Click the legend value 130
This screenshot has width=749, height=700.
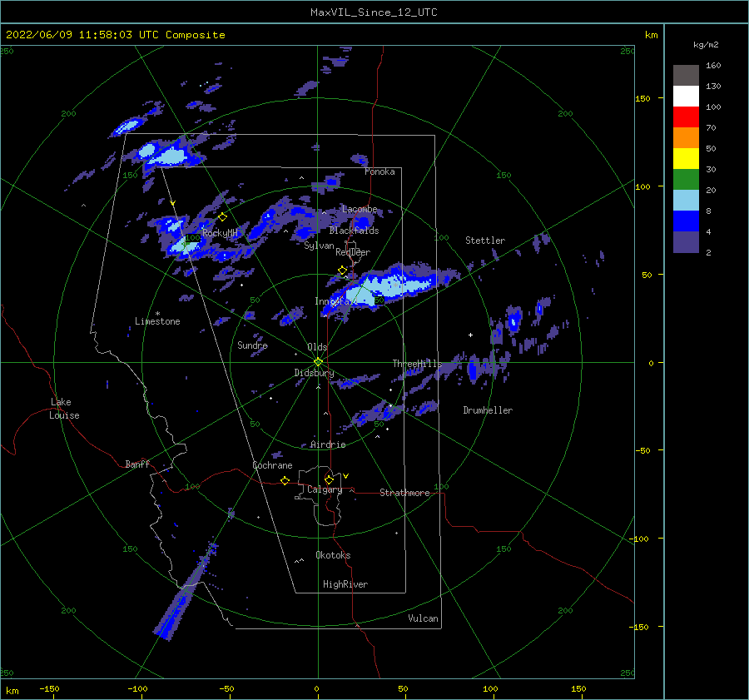tap(713, 86)
